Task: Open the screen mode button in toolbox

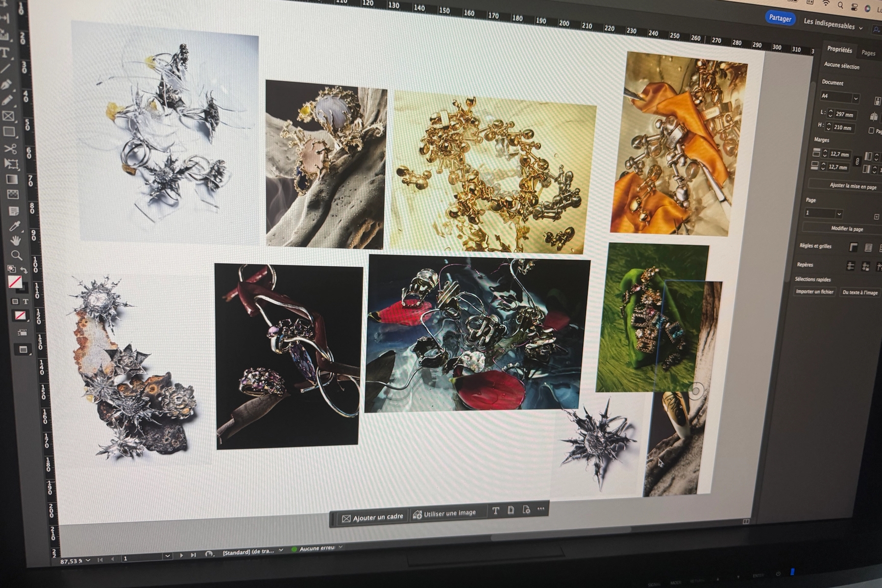Action: point(23,349)
